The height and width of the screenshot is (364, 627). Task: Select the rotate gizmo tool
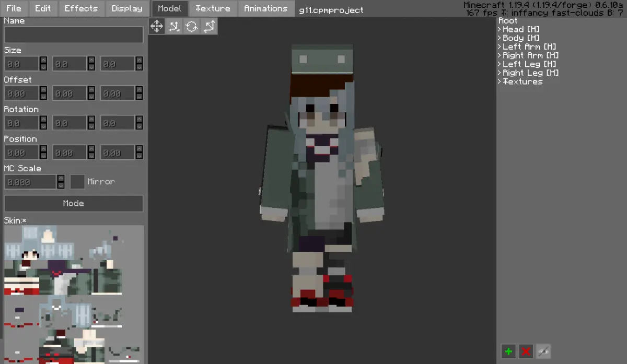pyautogui.click(x=192, y=26)
